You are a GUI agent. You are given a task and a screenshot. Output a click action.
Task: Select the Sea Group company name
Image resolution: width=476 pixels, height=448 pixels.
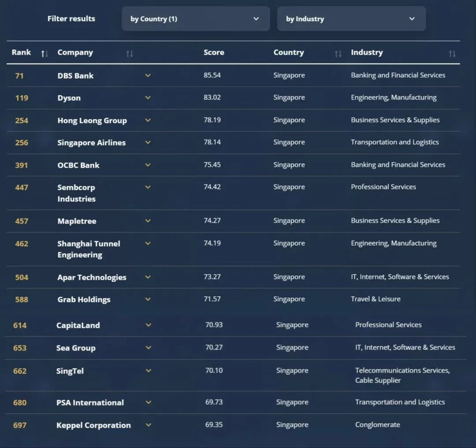pos(76,348)
